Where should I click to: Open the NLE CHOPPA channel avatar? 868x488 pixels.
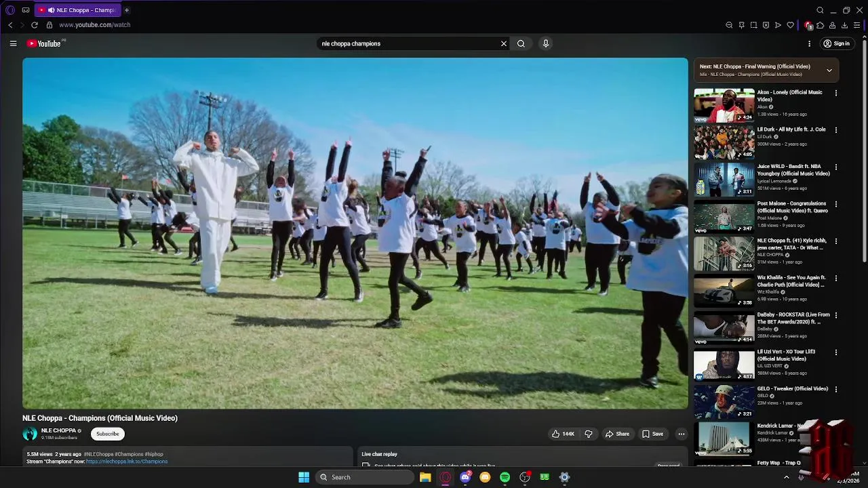tap(30, 434)
